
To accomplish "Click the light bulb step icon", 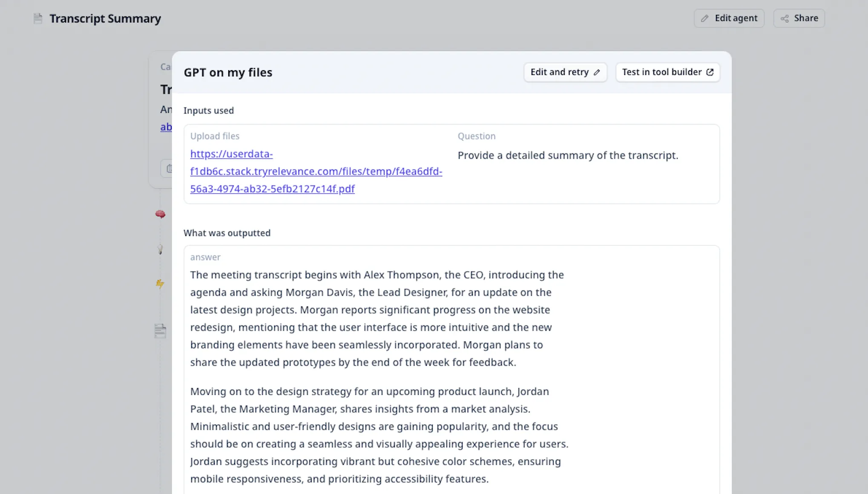I will [x=160, y=249].
